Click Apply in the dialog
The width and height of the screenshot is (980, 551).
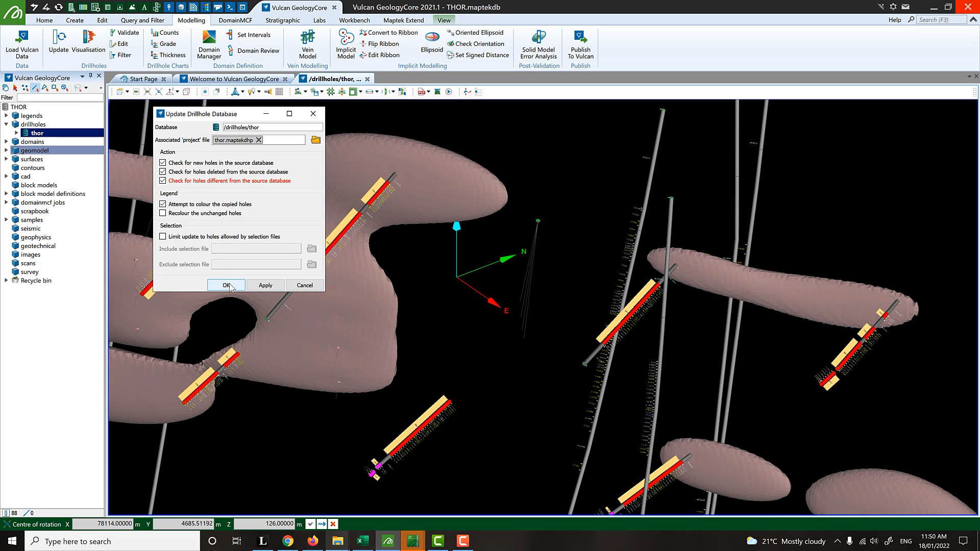click(265, 285)
